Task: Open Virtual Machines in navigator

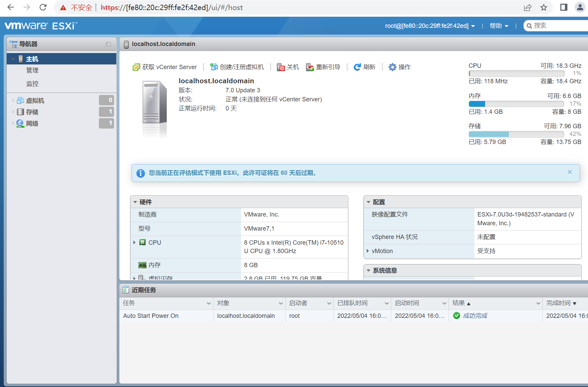Action: click(x=35, y=100)
